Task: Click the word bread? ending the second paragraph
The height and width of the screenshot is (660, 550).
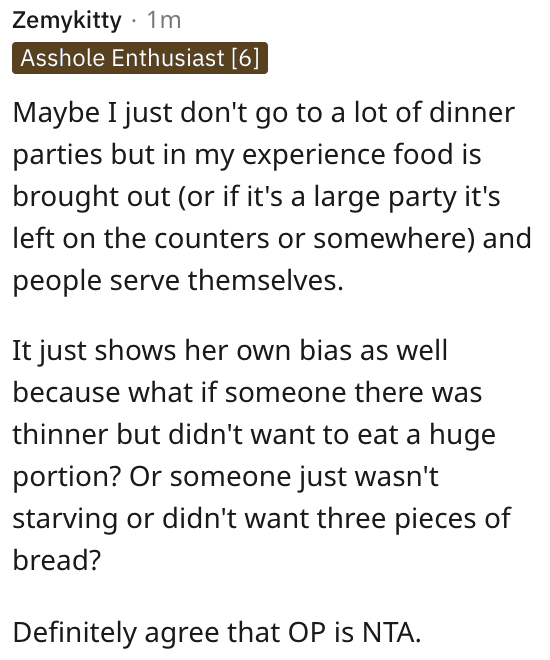Action: (57, 560)
